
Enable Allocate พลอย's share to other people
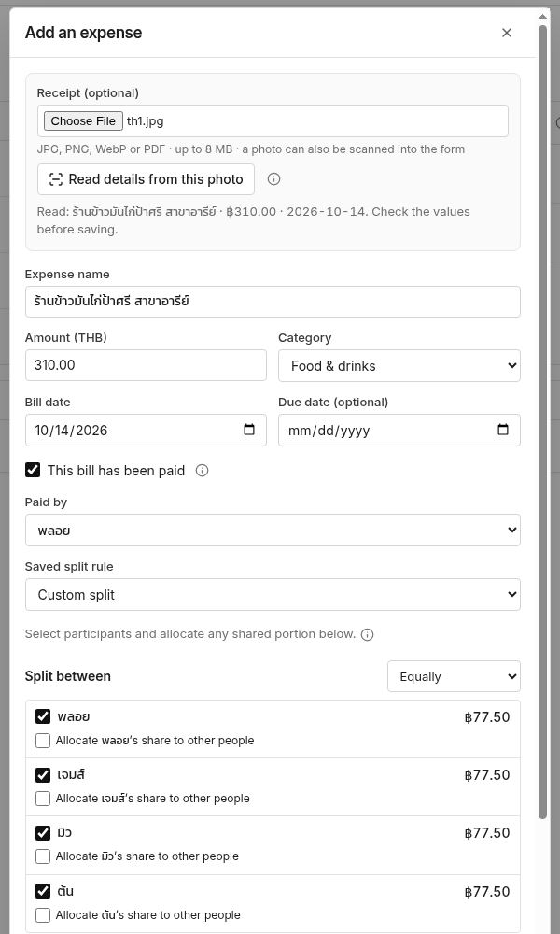pos(43,741)
